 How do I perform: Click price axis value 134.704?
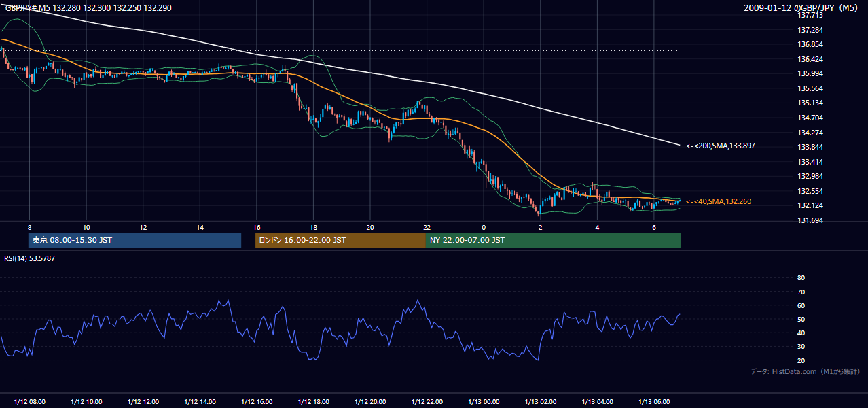pyautogui.click(x=810, y=118)
